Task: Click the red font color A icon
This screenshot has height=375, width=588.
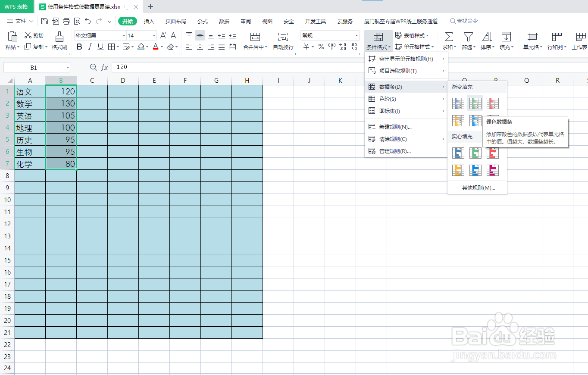Action: tap(156, 47)
